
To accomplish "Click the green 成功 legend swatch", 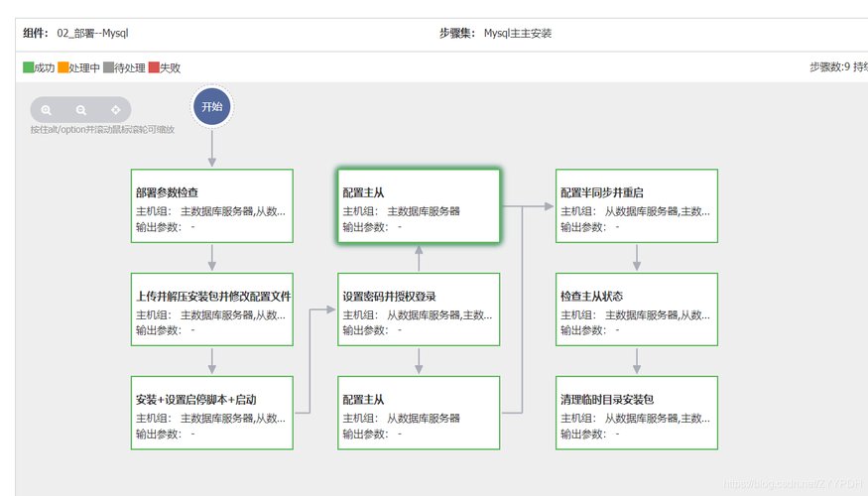I will pos(28,67).
